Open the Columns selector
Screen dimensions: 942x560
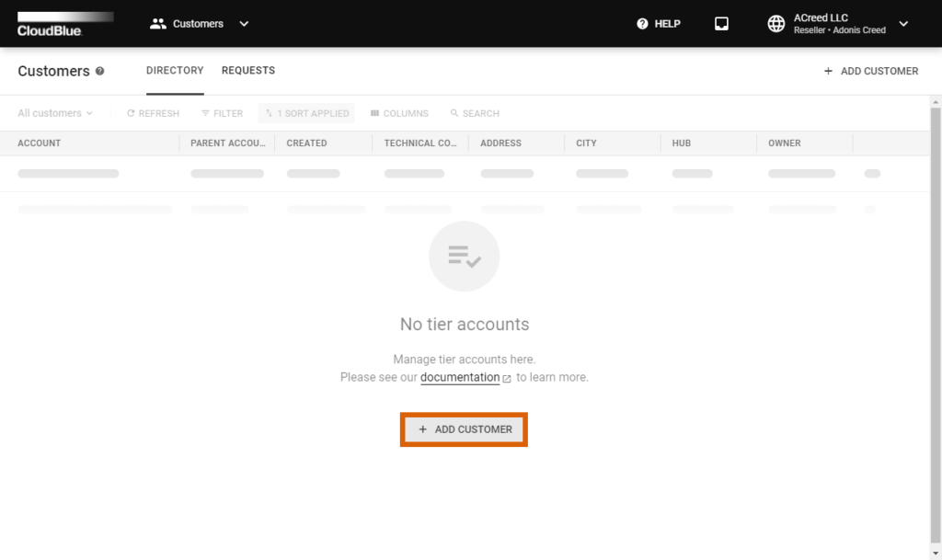(399, 113)
